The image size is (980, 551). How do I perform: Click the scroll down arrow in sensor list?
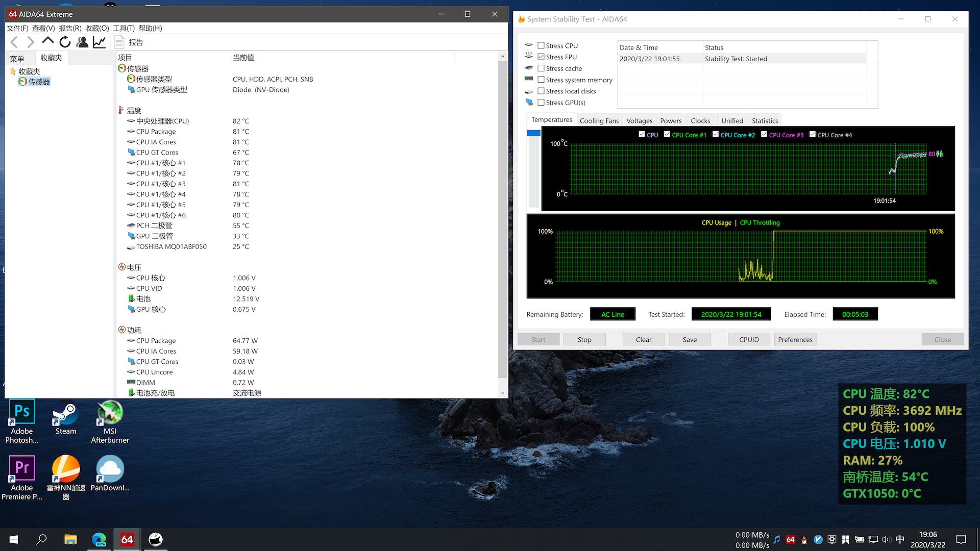pos(503,393)
